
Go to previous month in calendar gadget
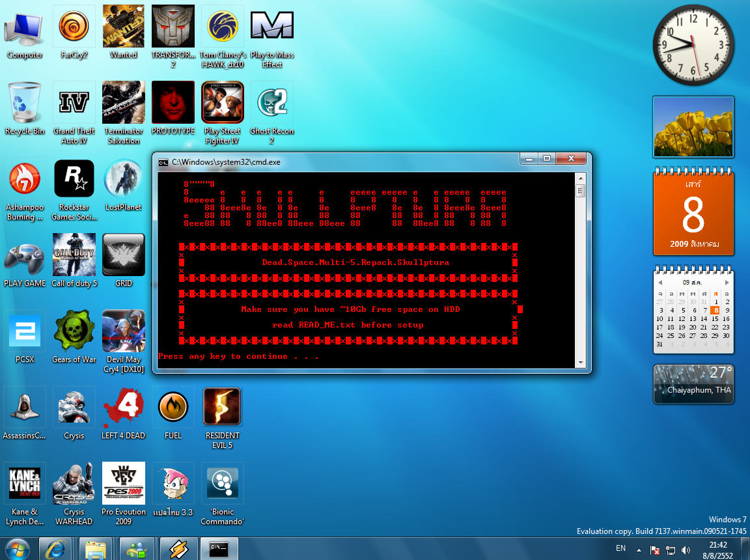[x=660, y=282]
